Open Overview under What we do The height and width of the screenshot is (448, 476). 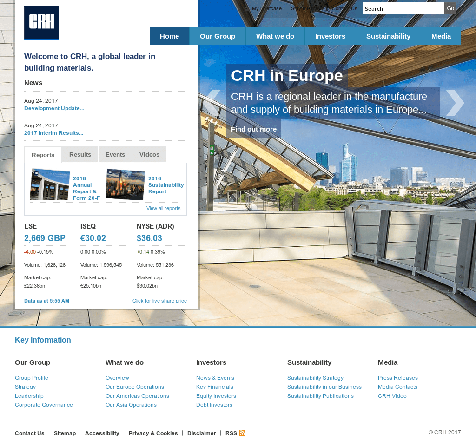click(117, 378)
